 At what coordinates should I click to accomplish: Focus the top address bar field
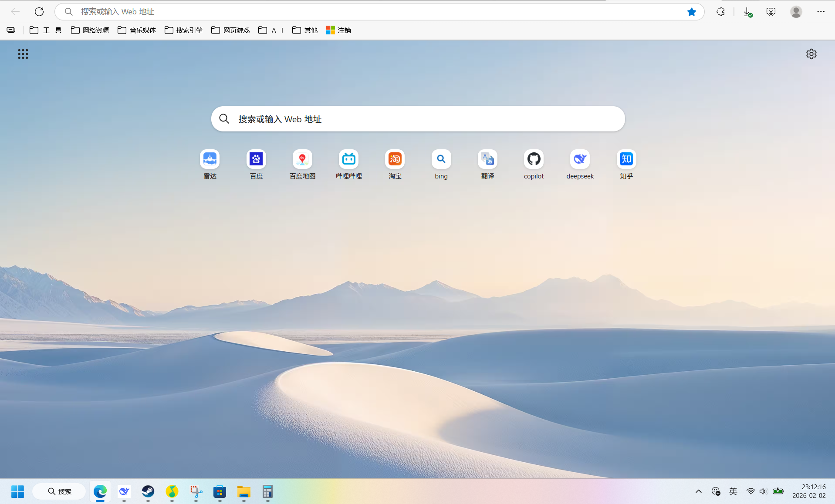click(379, 12)
